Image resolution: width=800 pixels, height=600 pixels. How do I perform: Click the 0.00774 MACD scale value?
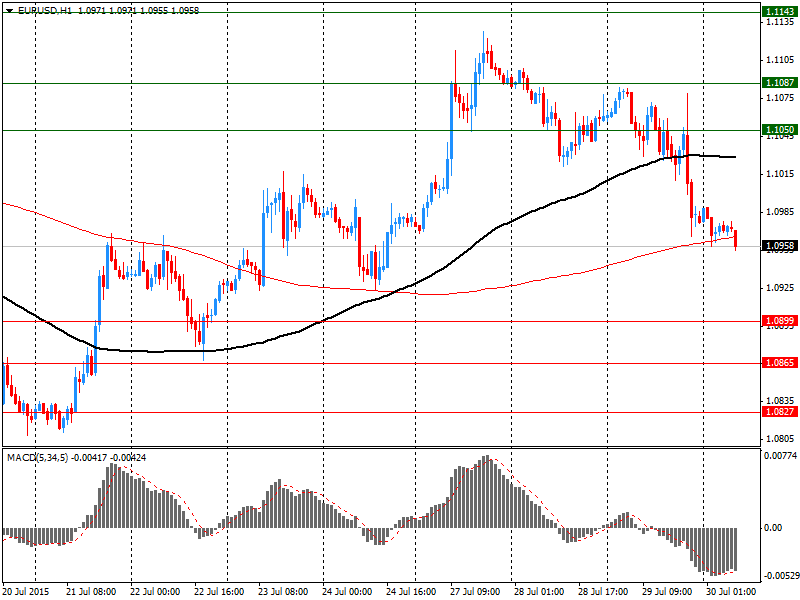coord(780,455)
